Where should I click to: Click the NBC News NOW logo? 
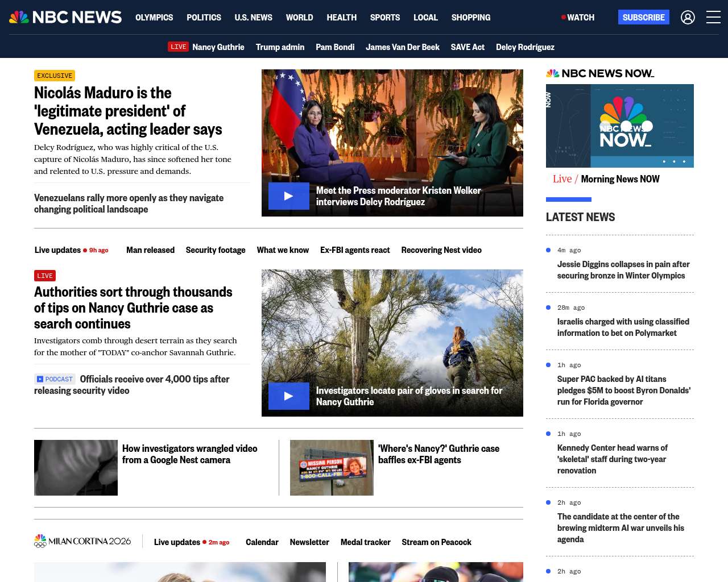(x=599, y=73)
